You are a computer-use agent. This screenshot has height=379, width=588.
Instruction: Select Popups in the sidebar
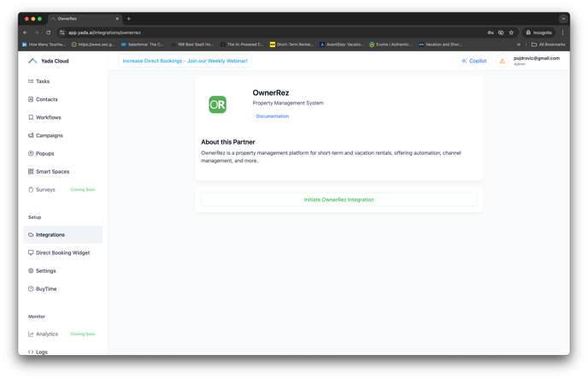tap(63, 153)
